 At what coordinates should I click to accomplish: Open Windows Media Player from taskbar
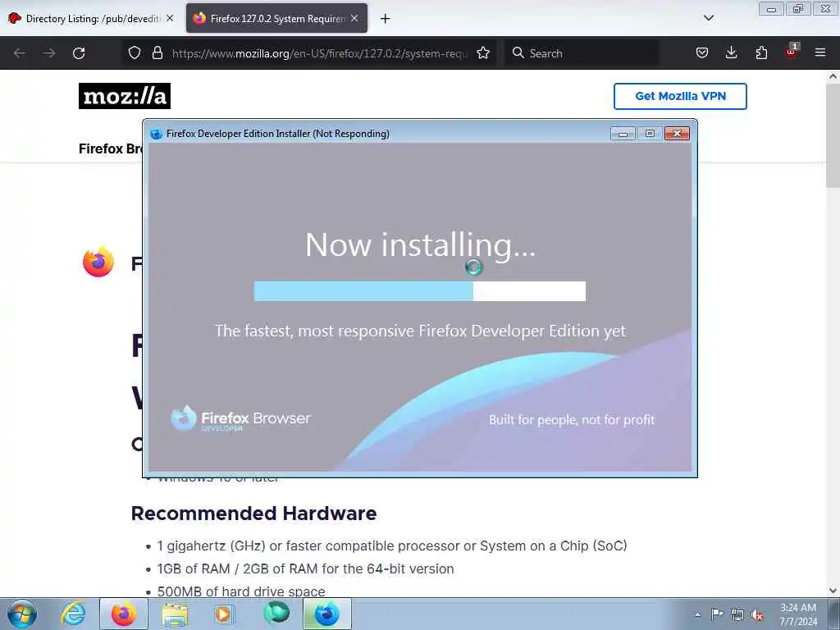[225, 614]
